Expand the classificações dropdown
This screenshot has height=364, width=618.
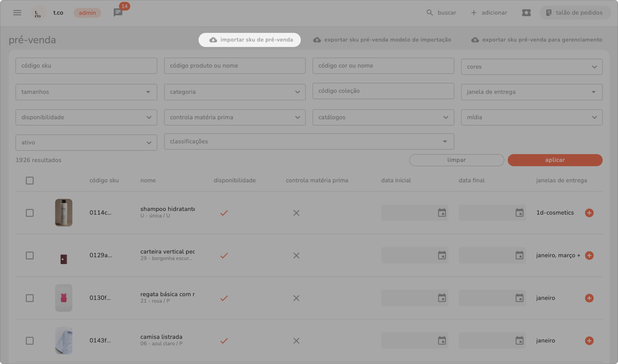tap(309, 141)
